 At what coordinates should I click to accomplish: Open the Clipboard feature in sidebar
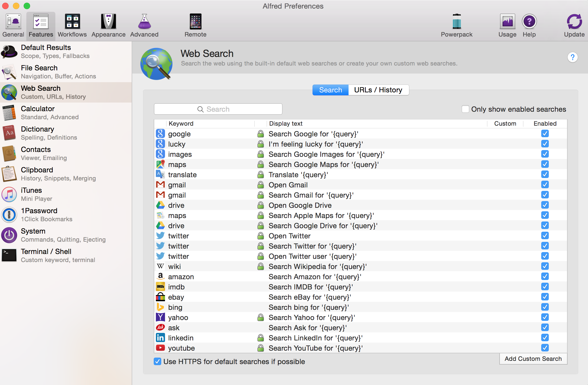coord(66,174)
